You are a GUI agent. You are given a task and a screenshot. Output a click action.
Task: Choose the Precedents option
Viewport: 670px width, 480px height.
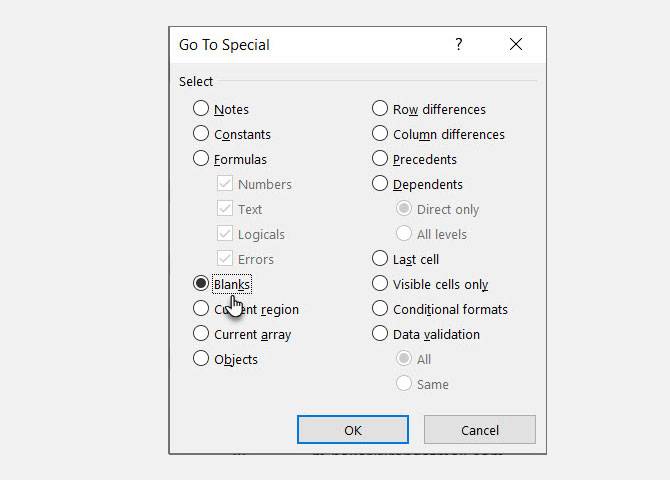tap(380, 159)
